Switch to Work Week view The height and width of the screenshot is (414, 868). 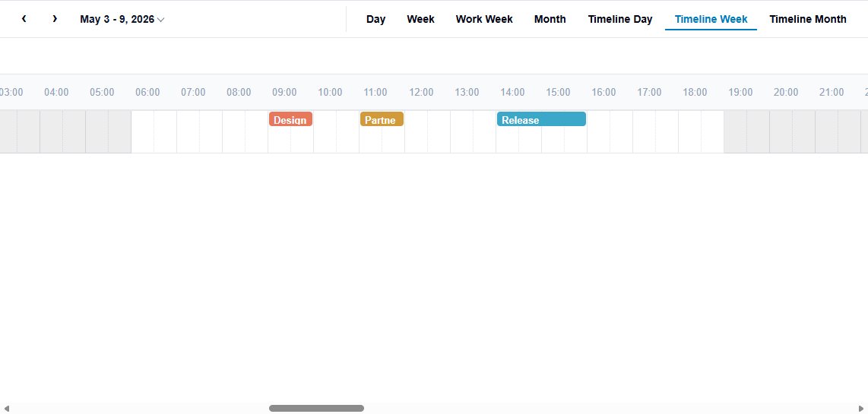pos(484,20)
